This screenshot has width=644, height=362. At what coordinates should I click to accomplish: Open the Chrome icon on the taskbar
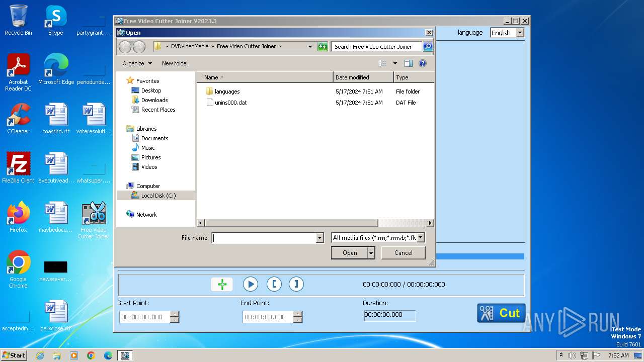click(x=91, y=355)
